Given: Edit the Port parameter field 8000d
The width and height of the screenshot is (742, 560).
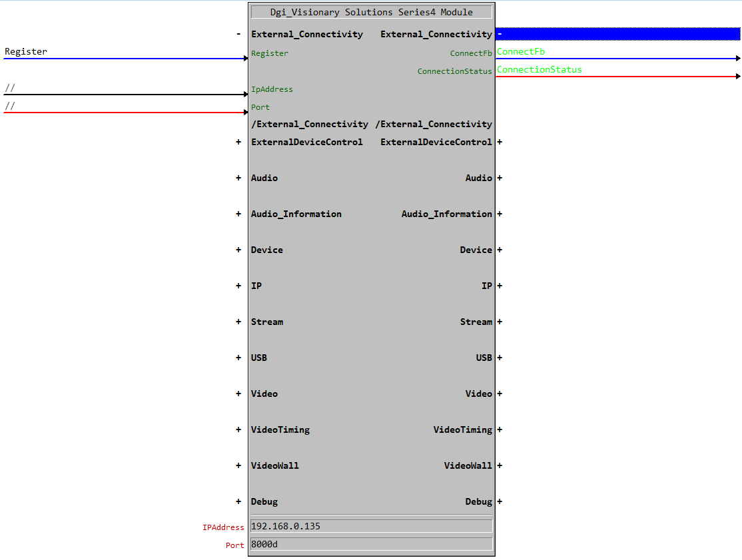Looking at the screenshot, I should pos(372,544).
